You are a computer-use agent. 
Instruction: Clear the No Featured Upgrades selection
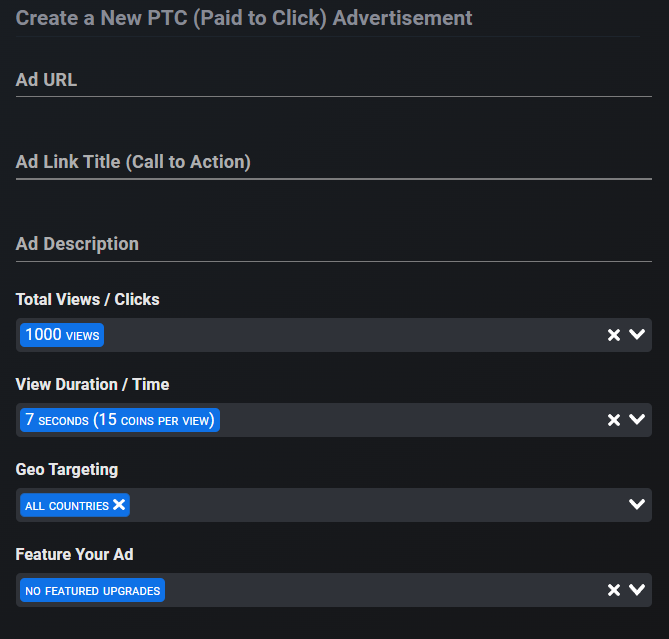point(614,590)
